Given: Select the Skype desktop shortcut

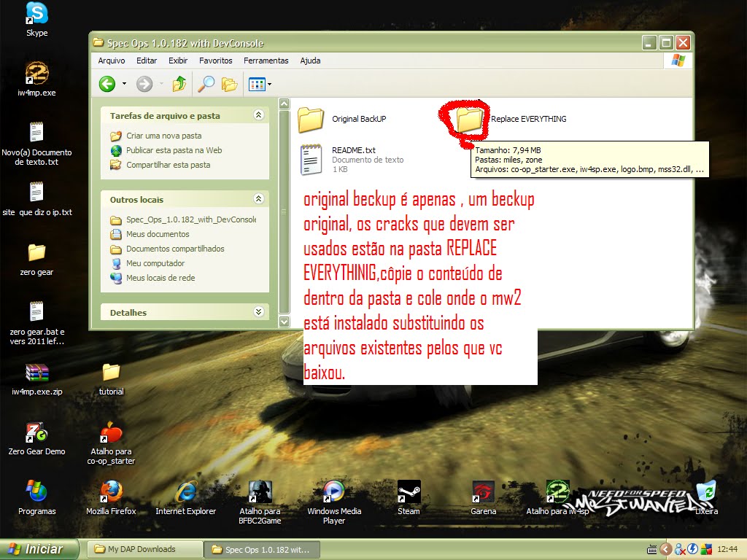Looking at the screenshot, I should (x=36, y=20).
